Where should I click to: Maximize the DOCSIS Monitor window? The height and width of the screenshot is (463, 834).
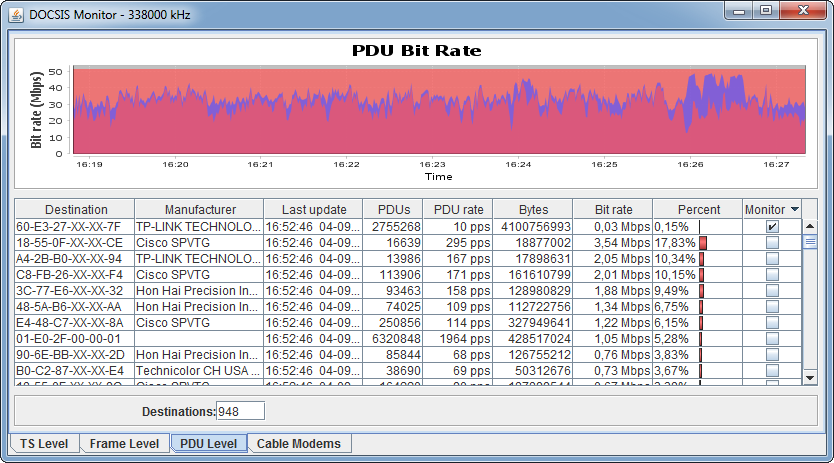pos(766,11)
